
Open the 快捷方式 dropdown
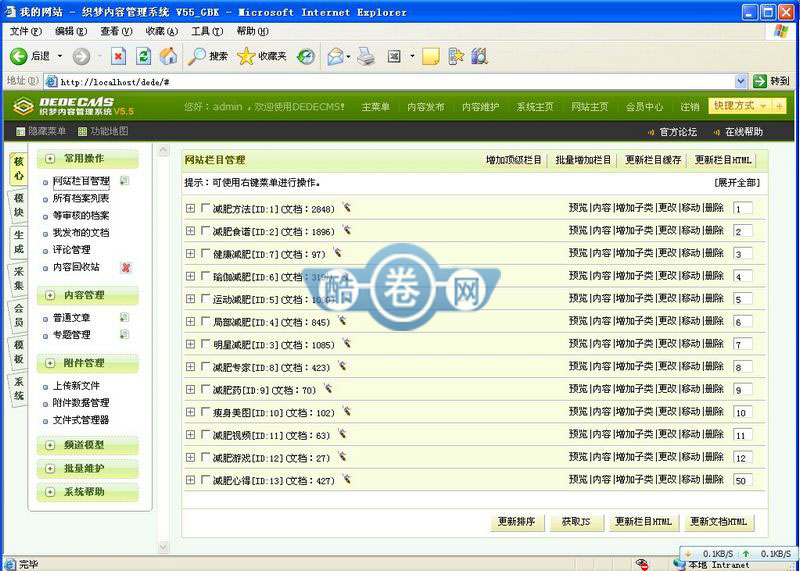point(741,106)
